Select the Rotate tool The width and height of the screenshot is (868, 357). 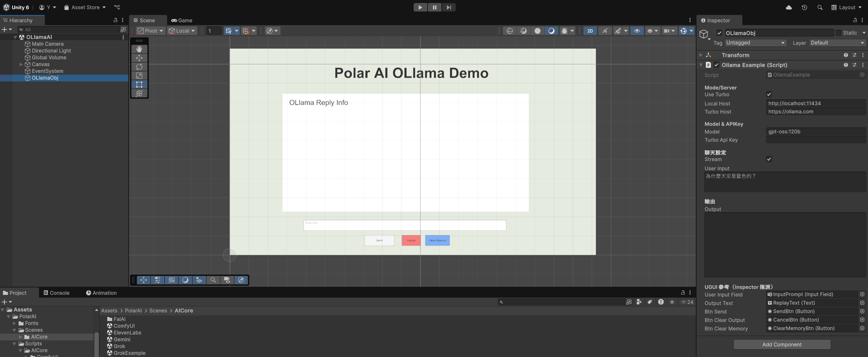click(x=139, y=67)
